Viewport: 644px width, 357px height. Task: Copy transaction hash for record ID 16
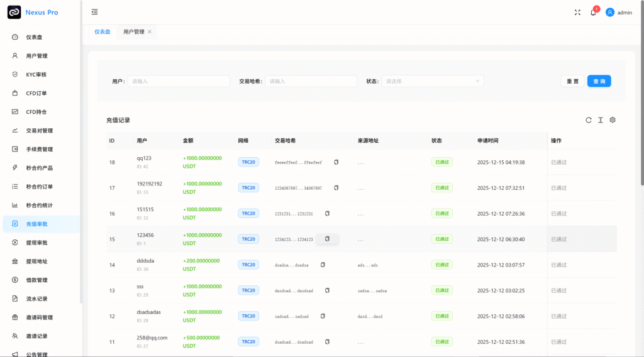click(x=327, y=214)
